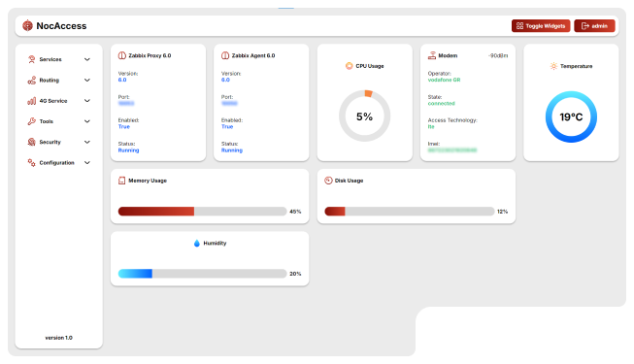Click the NocAccess title text
Viewport: 634px width, 364px height.
(61, 26)
